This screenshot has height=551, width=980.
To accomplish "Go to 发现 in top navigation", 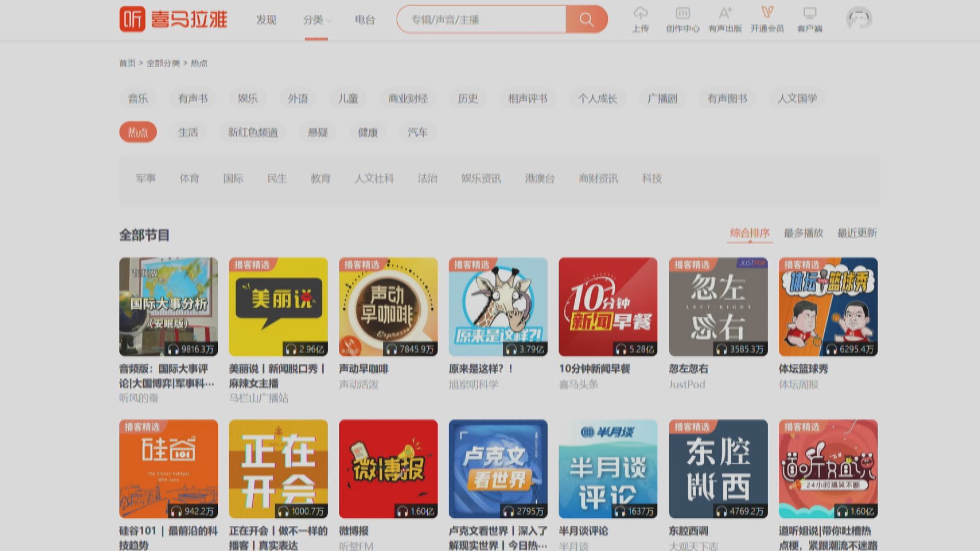I will pos(266,20).
